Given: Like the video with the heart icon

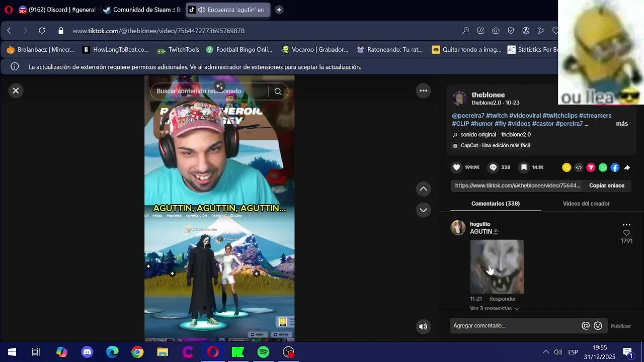Looking at the screenshot, I should pyautogui.click(x=456, y=167).
